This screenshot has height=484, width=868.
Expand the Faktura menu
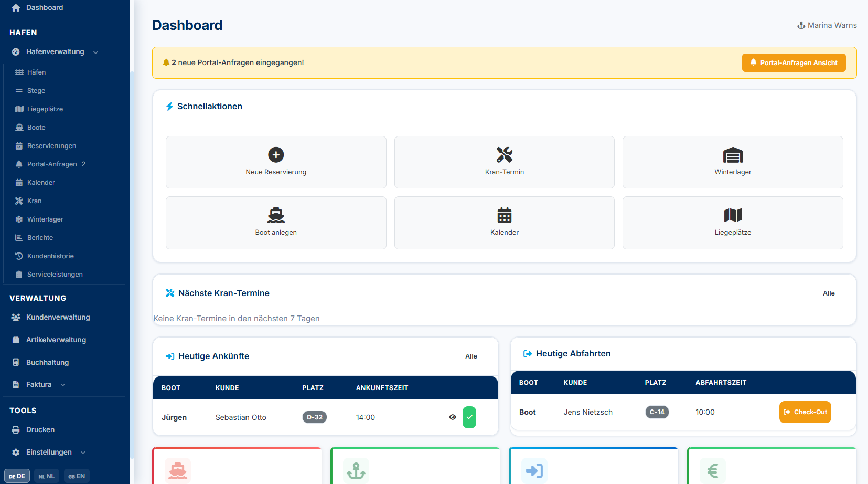click(x=63, y=384)
